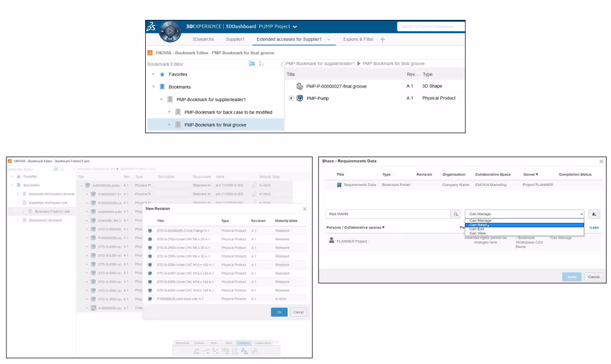Expand the PMP-Pump row with plus box
This screenshot has height=364, width=611.
[291, 98]
